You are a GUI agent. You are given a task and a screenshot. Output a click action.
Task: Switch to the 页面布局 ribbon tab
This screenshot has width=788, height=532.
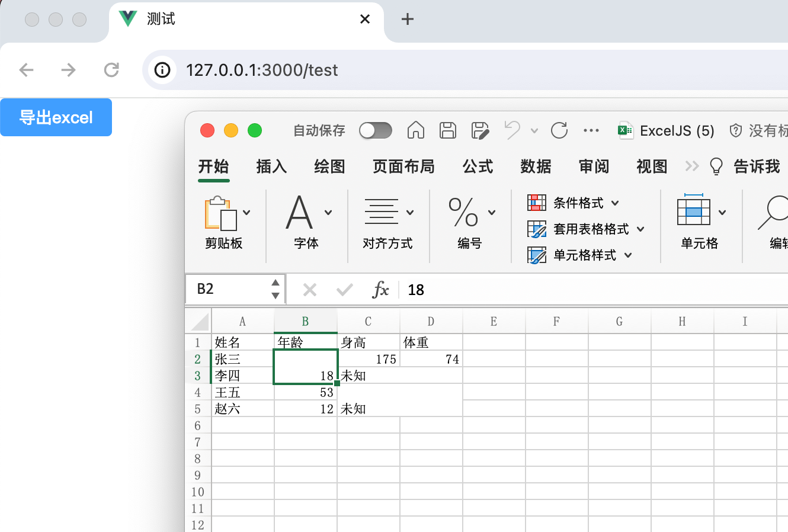point(403,166)
